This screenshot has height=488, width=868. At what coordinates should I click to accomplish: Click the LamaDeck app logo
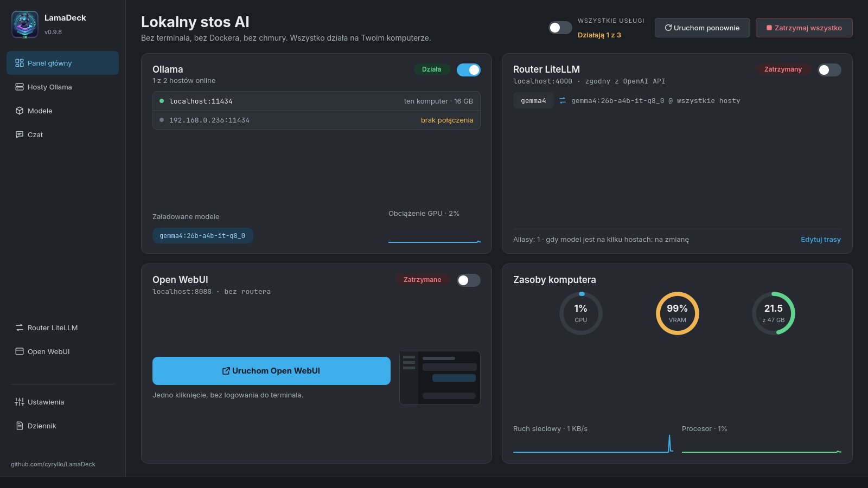(25, 24)
